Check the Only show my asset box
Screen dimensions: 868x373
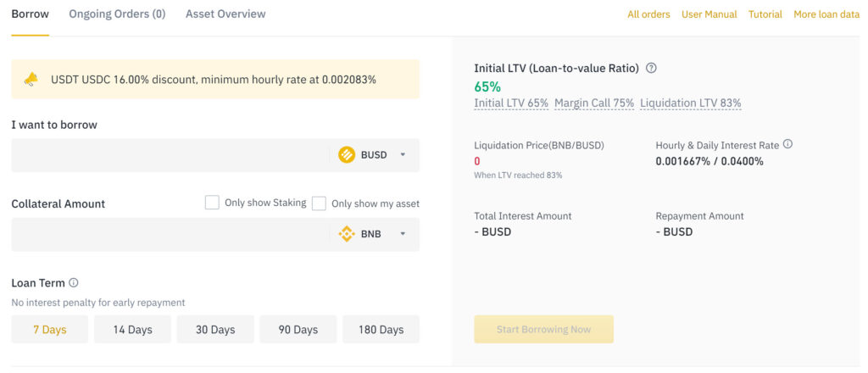319,203
